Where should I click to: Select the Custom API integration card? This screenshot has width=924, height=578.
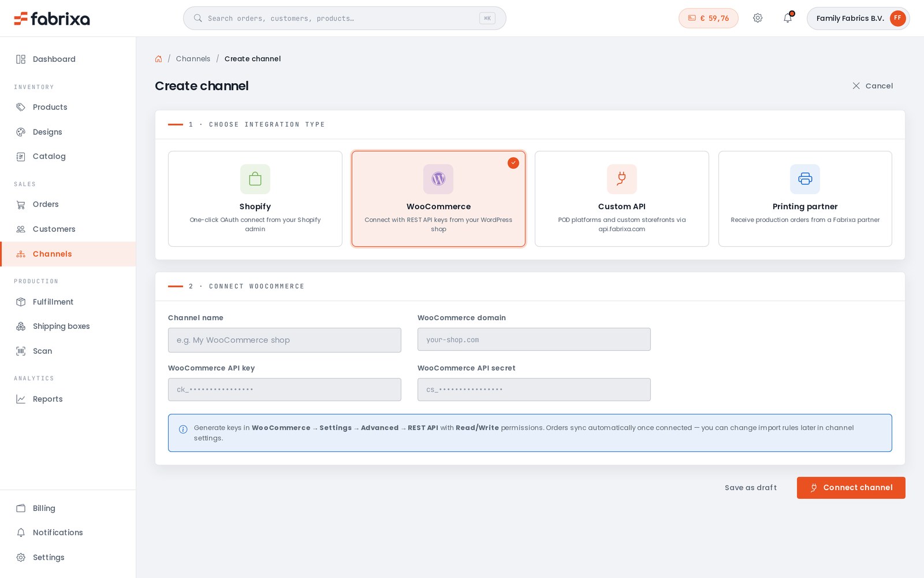click(x=622, y=199)
